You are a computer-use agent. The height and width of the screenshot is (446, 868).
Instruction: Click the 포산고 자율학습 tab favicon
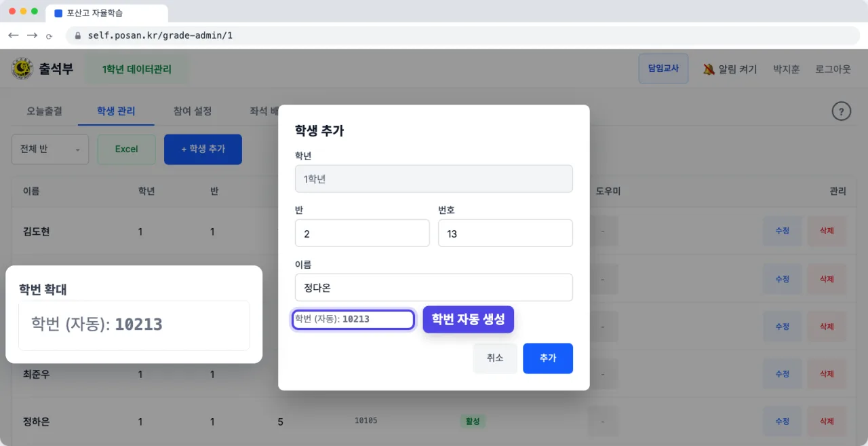[58, 13]
